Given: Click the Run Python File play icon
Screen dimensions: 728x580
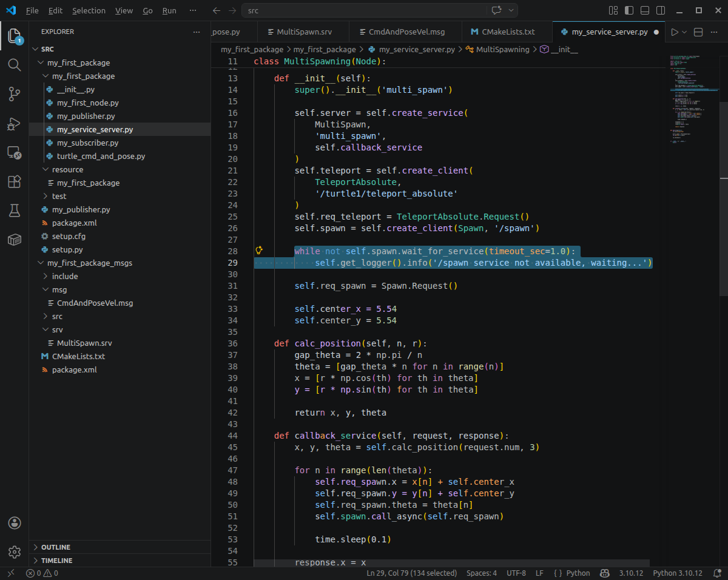Looking at the screenshot, I should [x=674, y=32].
